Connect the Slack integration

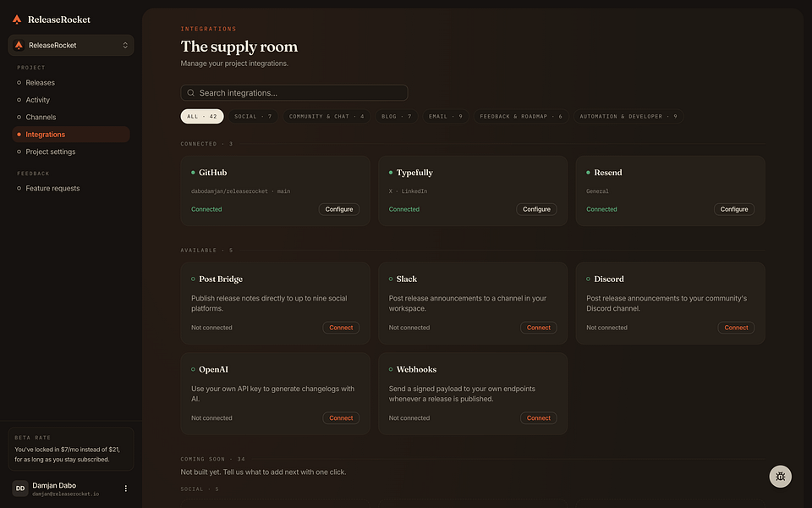pos(539,328)
